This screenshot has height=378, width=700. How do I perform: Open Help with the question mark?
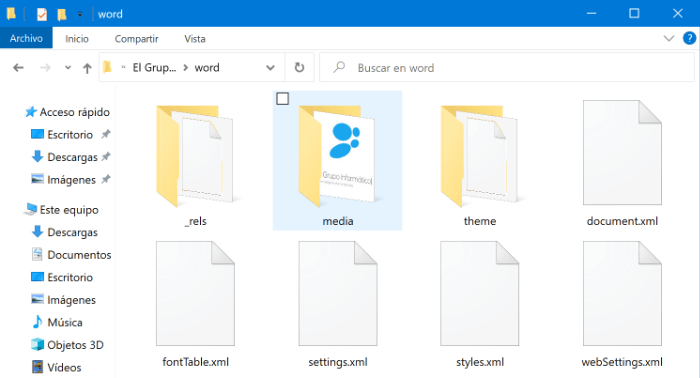[x=689, y=38]
